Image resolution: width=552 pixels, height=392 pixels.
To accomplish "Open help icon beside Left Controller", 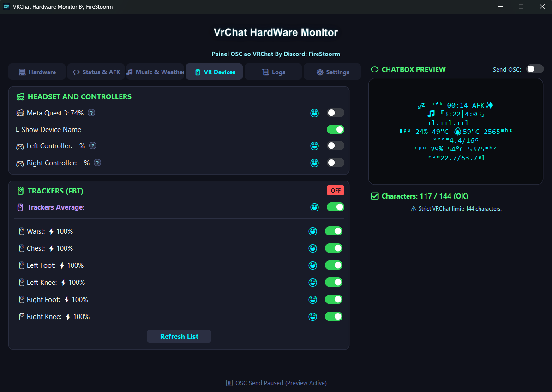I will coord(93,146).
